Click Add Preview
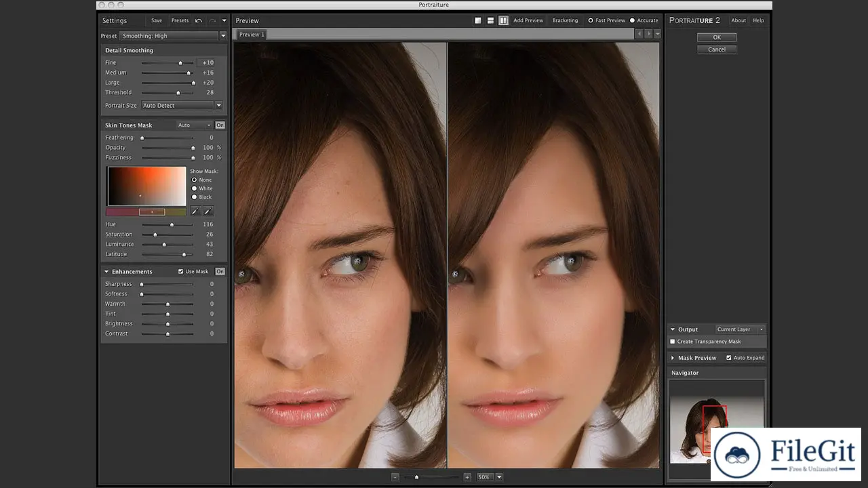This screenshot has height=488, width=868. 528,20
